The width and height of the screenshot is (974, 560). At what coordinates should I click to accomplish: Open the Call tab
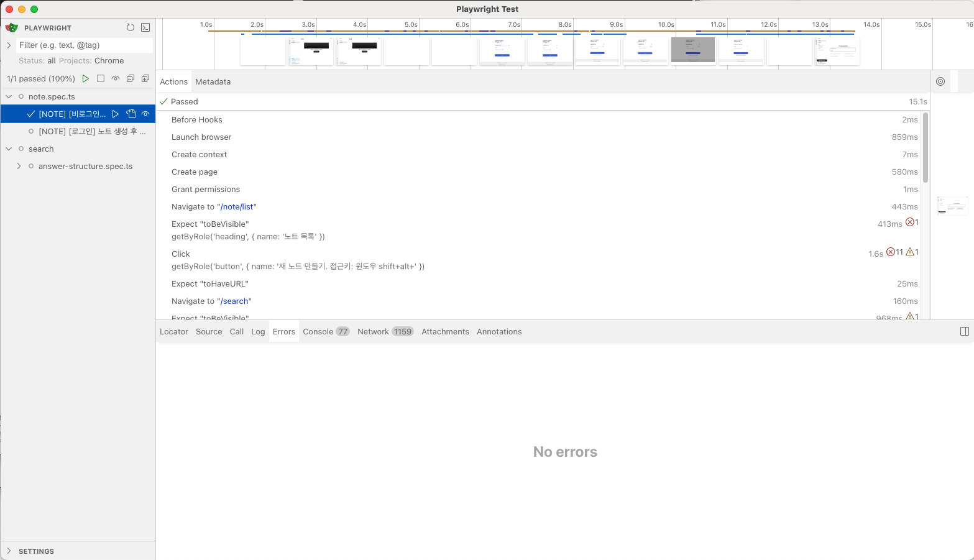pyautogui.click(x=237, y=331)
